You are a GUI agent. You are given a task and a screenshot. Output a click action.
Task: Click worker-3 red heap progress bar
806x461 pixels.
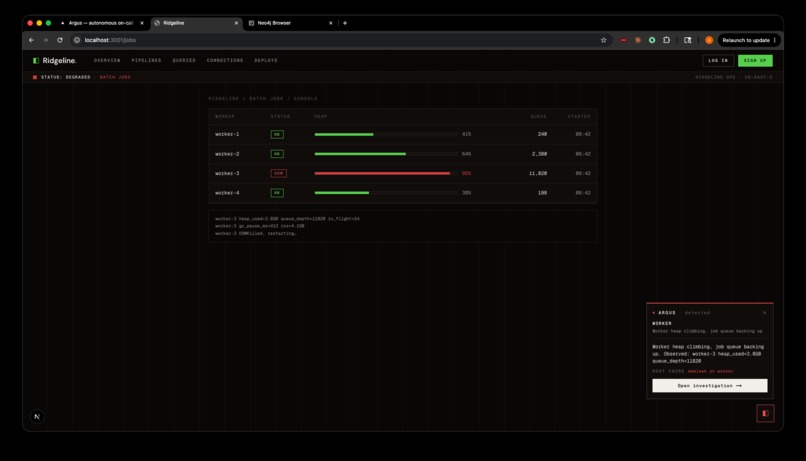(x=386, y=173)
